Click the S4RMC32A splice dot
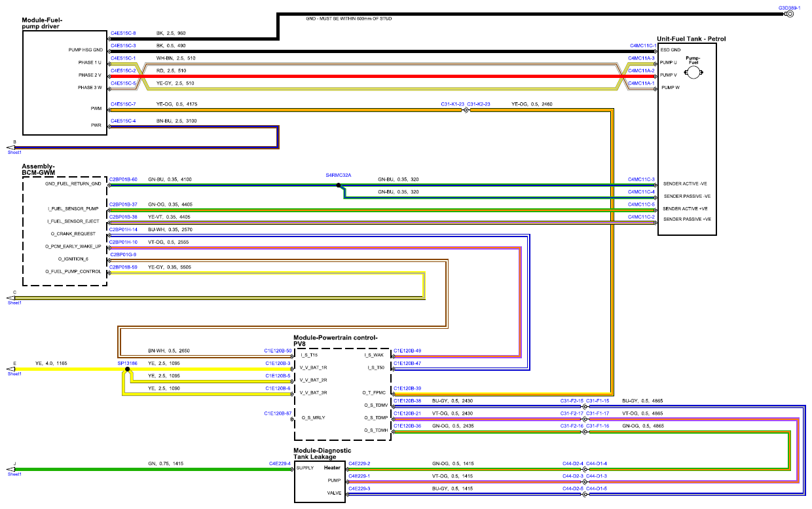The height and width of the screenshot is (509, 812). click(339, 185)
